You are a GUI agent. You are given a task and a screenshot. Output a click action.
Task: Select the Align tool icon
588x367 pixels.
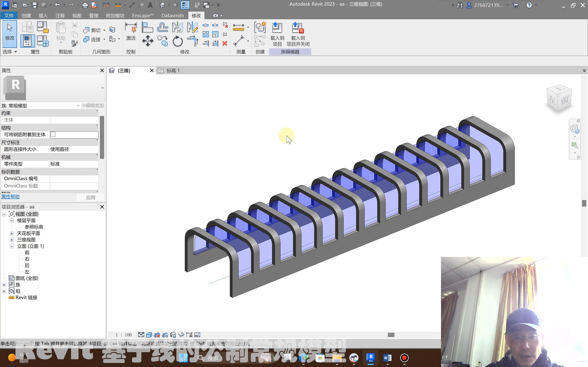coord(147,27)
